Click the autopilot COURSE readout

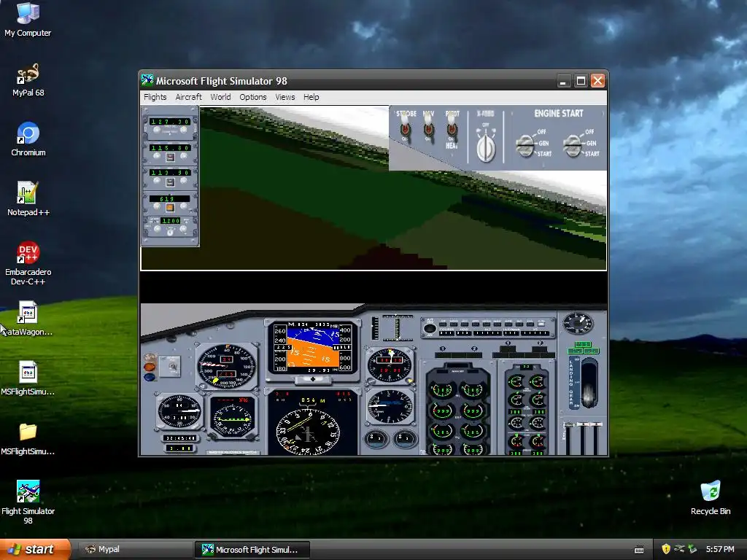446,332
